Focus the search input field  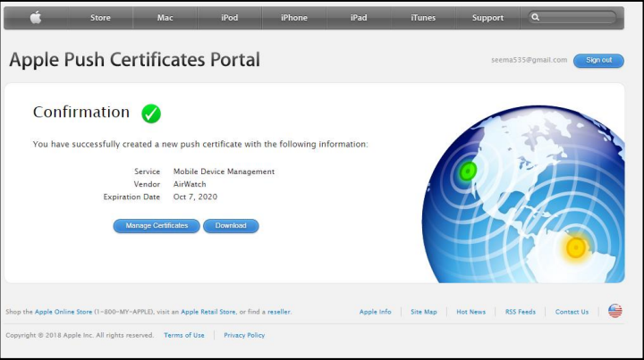pyautogui.click(x=577, y=17)
